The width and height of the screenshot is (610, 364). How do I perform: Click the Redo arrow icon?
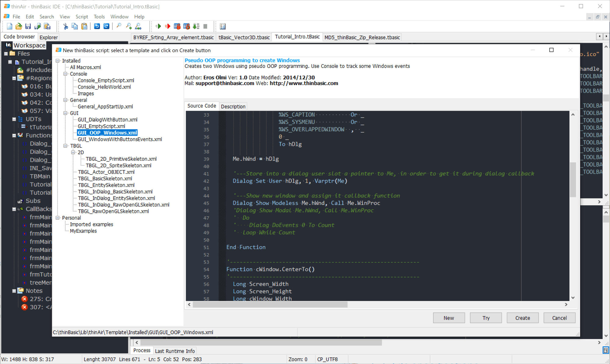106,27
